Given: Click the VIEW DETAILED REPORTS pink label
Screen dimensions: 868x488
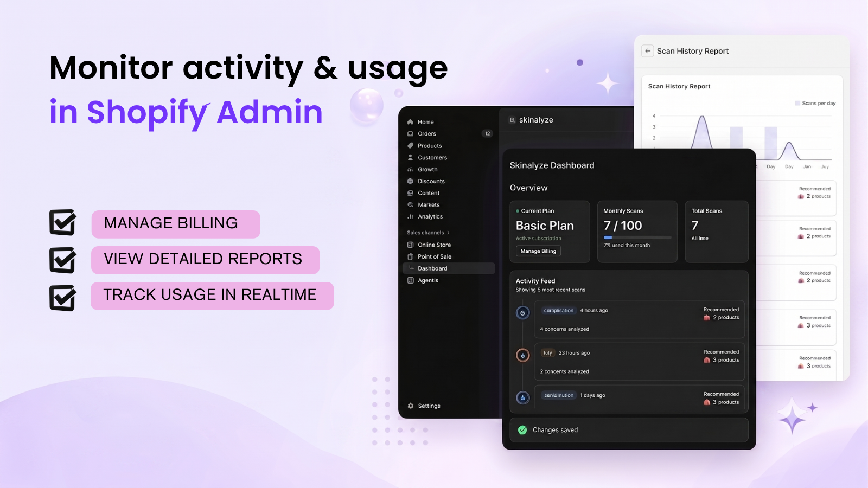Looking at the screenshot, I should (206, 260).
